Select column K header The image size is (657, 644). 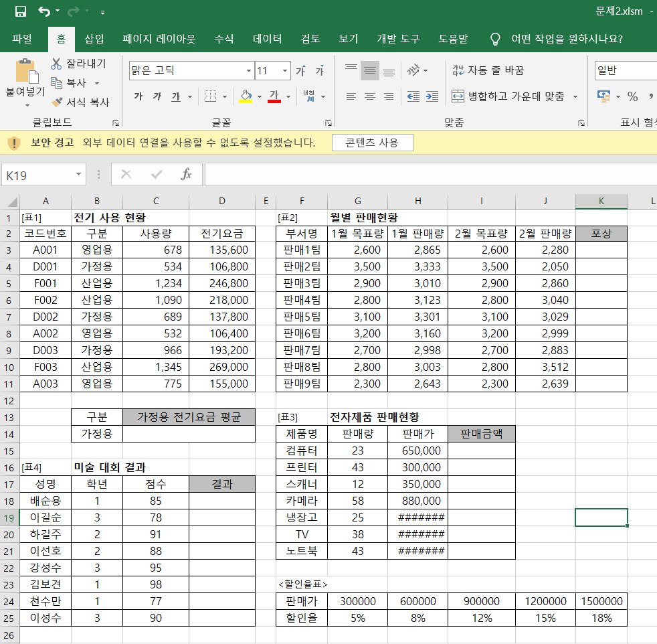[x=601, y=202]
